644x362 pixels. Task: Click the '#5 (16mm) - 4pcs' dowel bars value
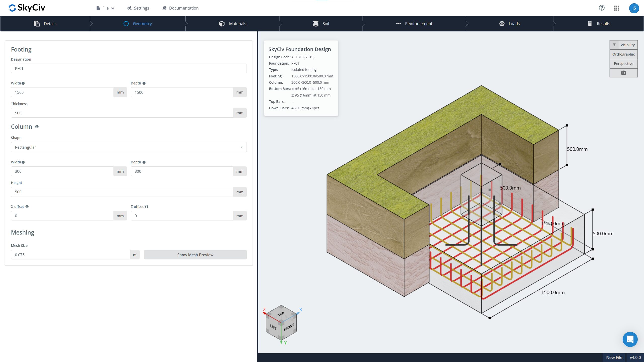pos(305,108)
